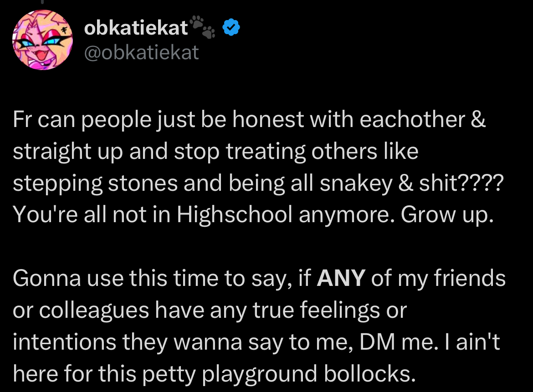Image resolution: width=533 pixels, height=392 pixels.
Task: Click the line 'straight up and stop treating'
Action: 215,152
